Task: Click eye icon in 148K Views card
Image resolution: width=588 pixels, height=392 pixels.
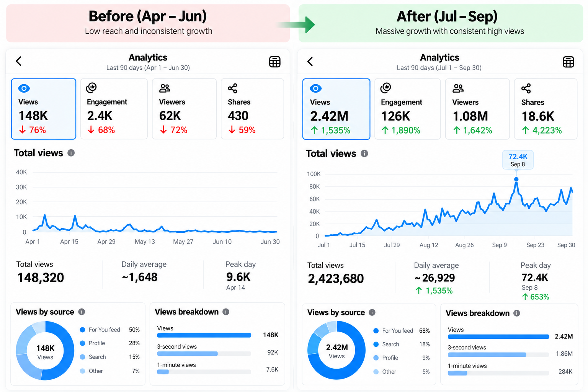Action: coord(24,88)
